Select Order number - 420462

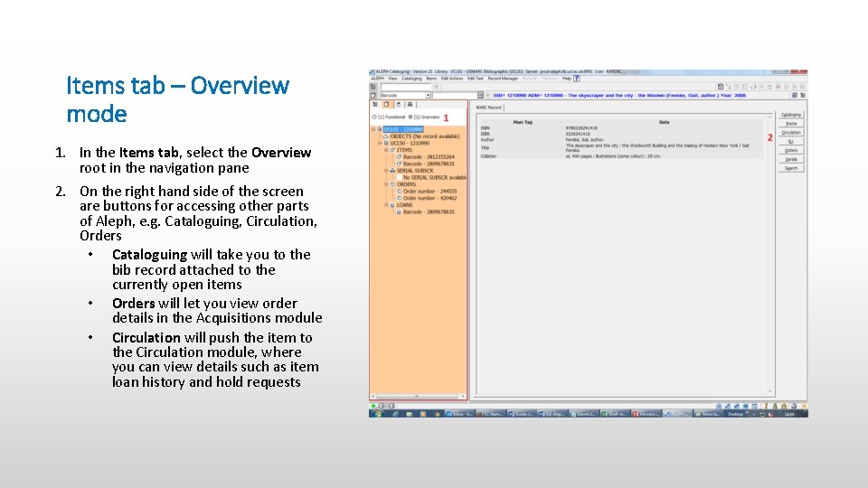tap(429, 198)
